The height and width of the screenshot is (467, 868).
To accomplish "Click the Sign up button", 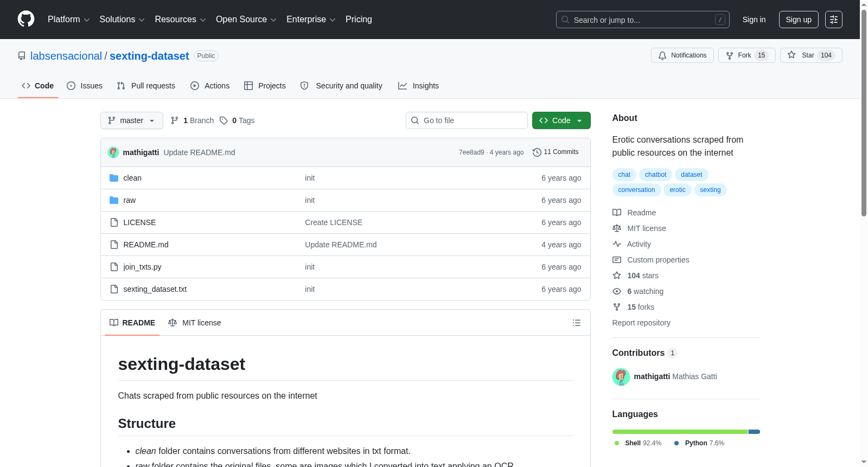I will click(799, 20).
